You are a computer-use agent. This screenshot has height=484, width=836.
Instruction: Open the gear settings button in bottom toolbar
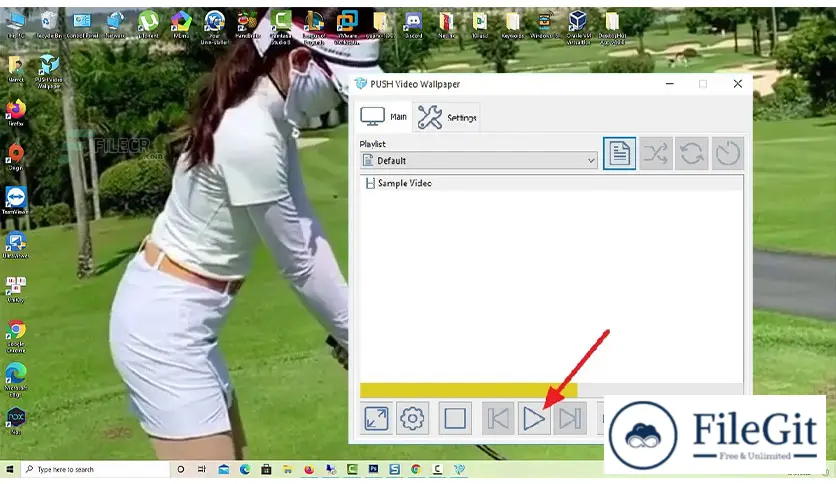click(412, 418)
